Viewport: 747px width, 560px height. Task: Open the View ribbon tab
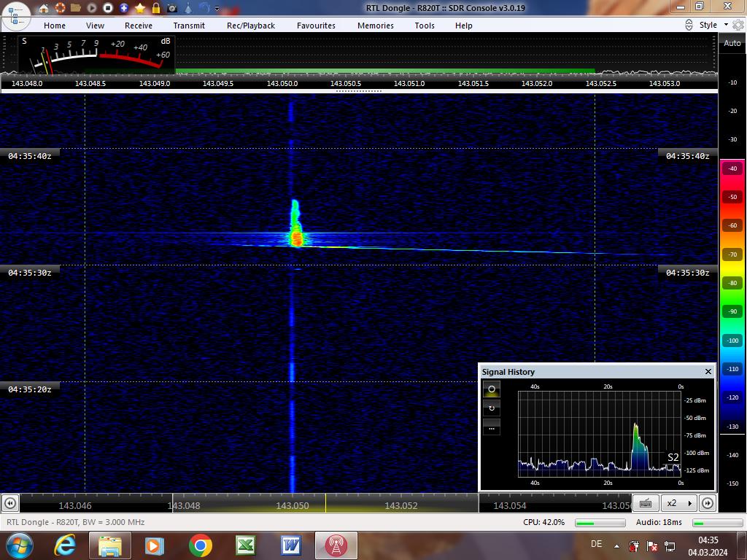tap(95, 26)
